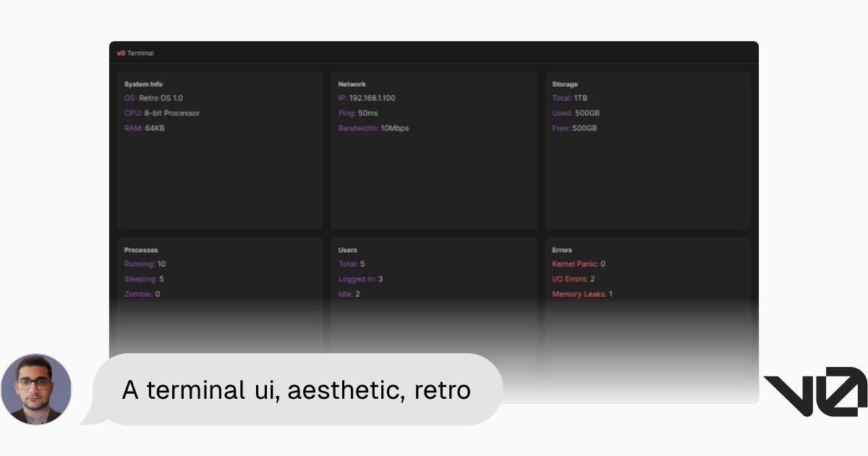Select the OS: Retro OS 1.0 line
The height and width of the screenshot is (456, 868).
coord(153,98)
